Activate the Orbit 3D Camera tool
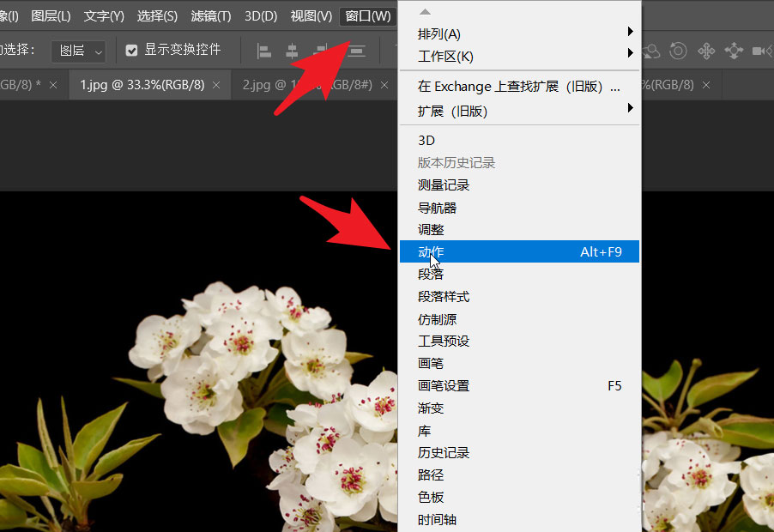774x532 pixels. [652, 51]
